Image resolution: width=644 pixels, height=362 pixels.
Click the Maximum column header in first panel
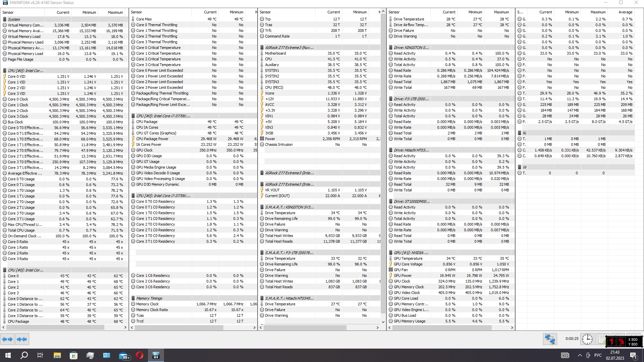pyautogui.click(x=115, y=12)
